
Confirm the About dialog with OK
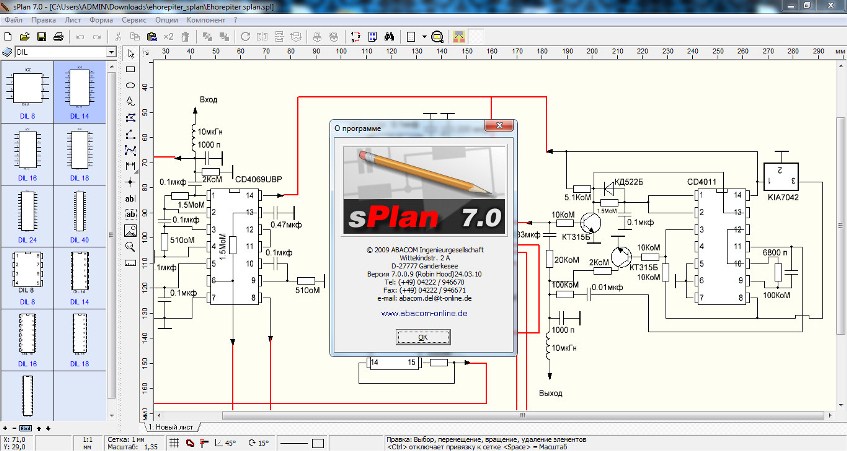[x=423, y=337]
